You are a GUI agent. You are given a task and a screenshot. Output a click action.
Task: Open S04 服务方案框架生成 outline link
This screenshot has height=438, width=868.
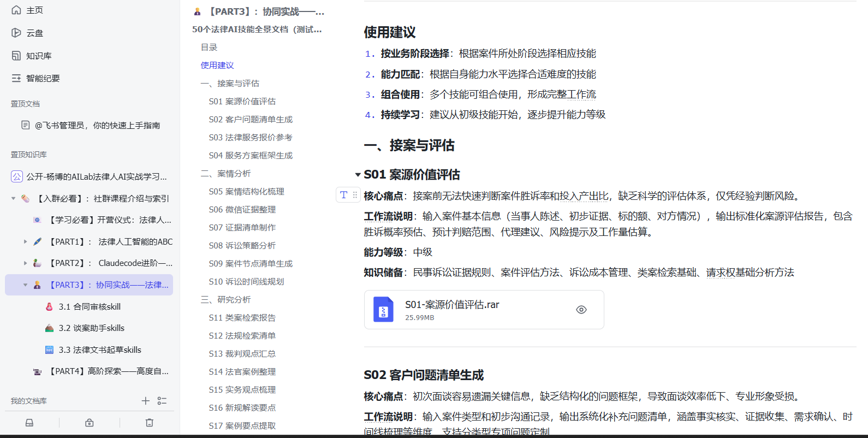(x=251, y=155)
